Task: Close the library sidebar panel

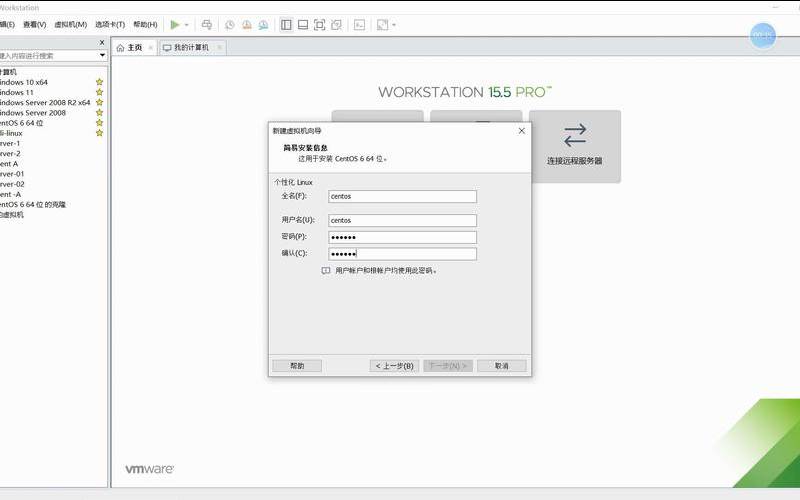Action: pos(102,42)
